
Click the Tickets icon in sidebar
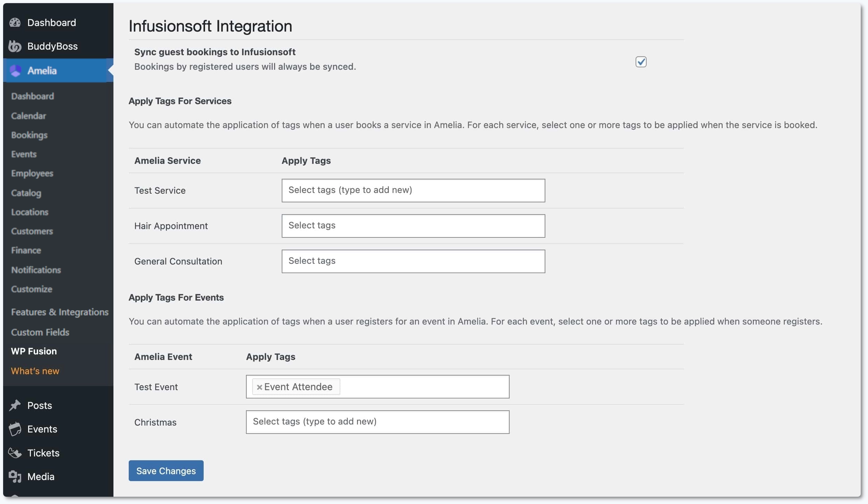[x=15, y=453]
